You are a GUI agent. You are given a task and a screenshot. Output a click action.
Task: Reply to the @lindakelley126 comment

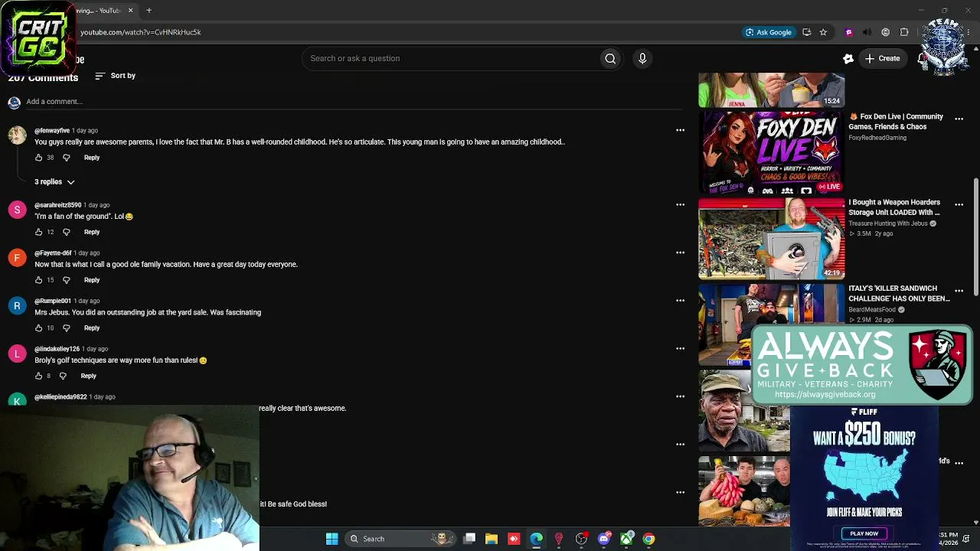(x=89, y=376)
